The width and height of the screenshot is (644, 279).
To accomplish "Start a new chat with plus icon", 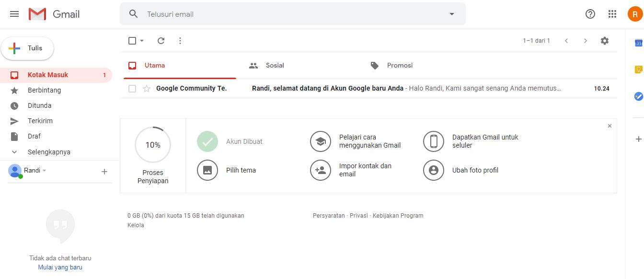I will point(104,172).
